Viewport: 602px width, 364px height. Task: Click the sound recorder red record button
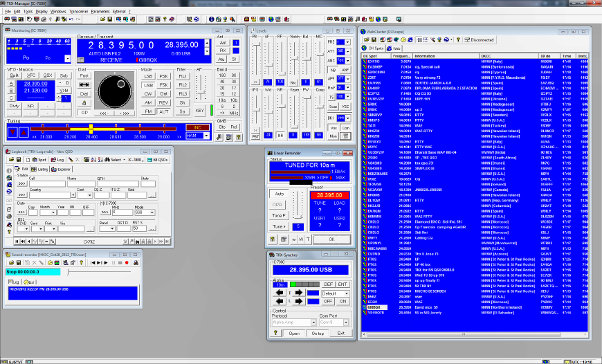127,263
